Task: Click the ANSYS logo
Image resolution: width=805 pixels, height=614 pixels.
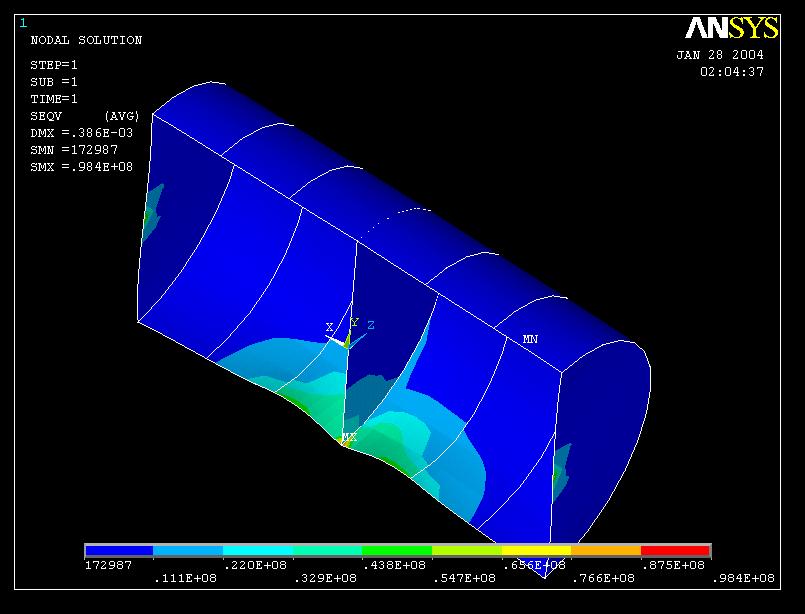Action: [732, 28]
